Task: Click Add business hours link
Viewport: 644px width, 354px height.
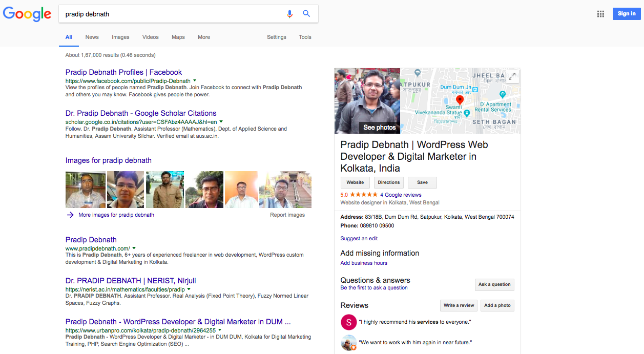Action: tap(364, 263)
